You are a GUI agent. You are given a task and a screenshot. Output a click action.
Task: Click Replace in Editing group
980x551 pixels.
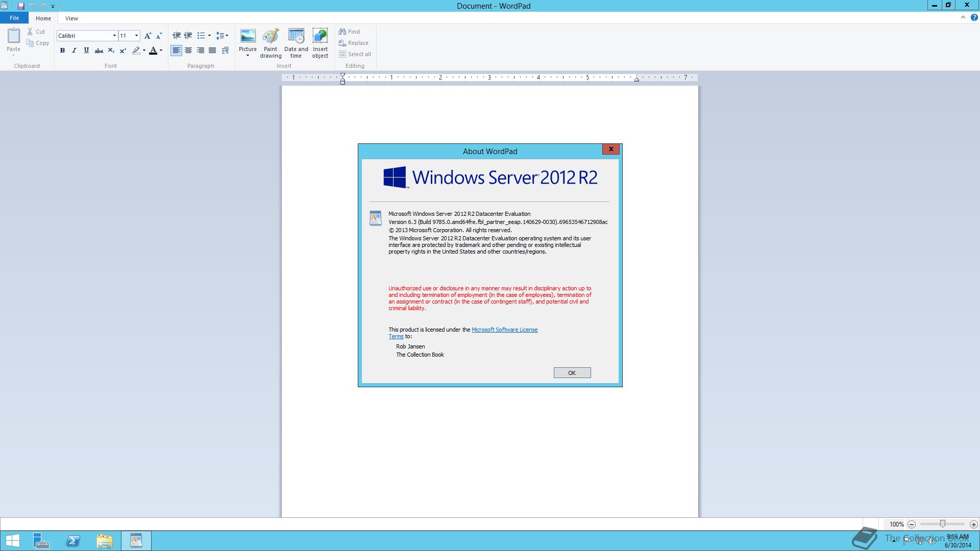click(353, 43)
